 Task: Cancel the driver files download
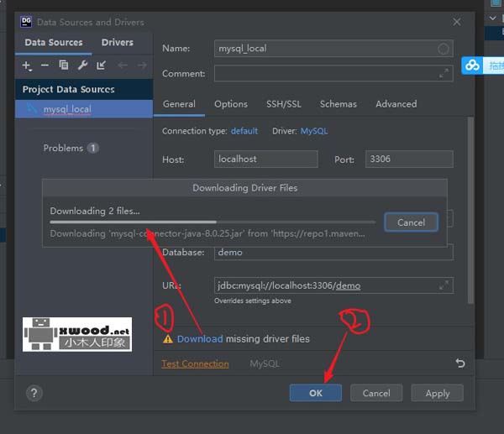411,222
